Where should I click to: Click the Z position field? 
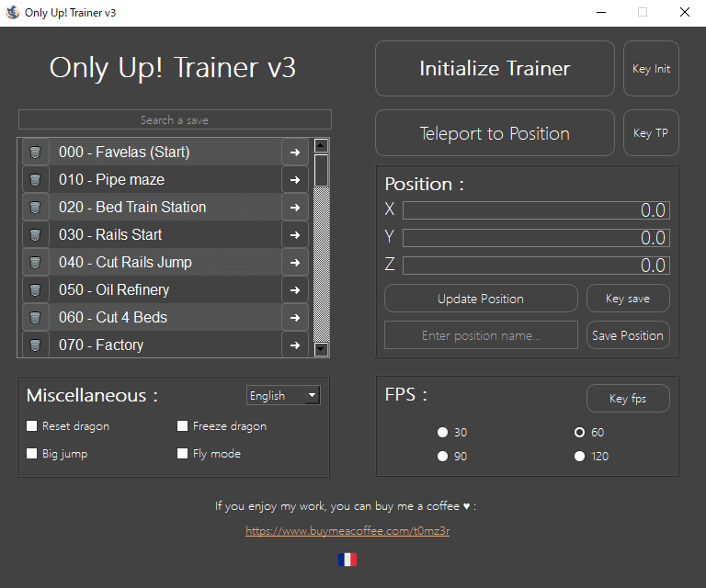click(536, 265)
